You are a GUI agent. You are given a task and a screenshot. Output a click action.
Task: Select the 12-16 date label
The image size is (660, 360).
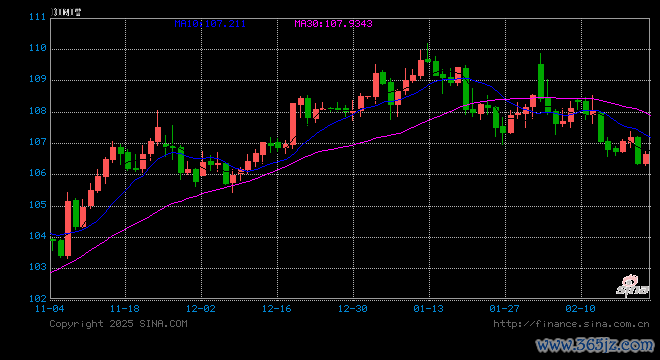(277, 309)
